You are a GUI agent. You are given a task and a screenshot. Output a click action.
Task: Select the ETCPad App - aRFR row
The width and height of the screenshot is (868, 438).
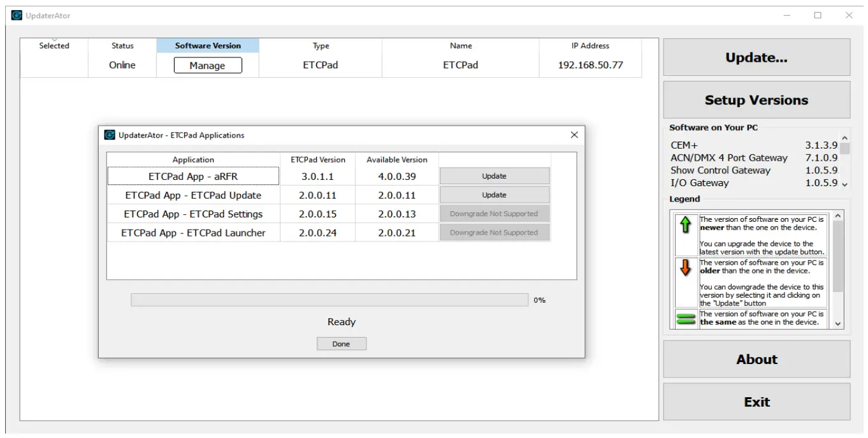coord(193,176)
